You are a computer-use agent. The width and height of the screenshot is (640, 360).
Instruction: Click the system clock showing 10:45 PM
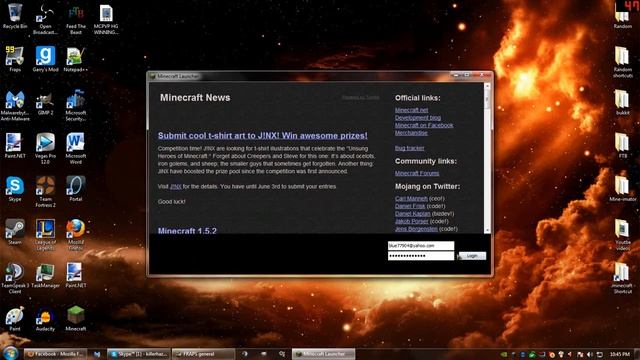[620, 354]
